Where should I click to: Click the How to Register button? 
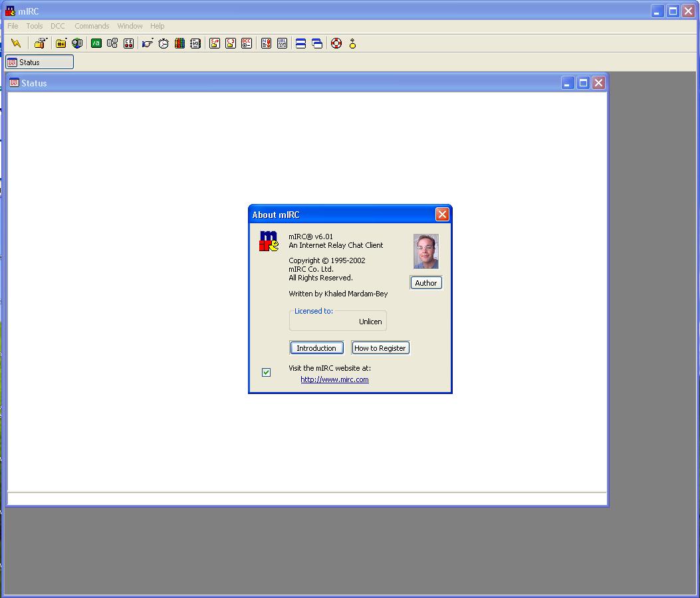(380, 348)
